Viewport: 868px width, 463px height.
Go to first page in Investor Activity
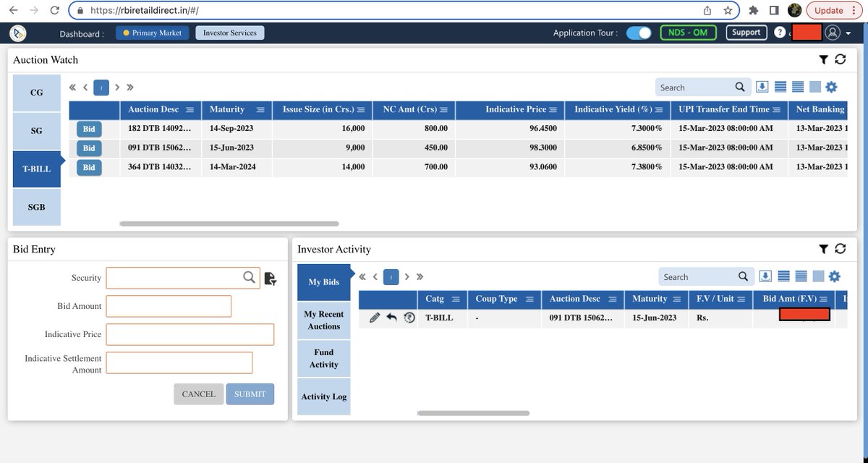coord(362,277)
